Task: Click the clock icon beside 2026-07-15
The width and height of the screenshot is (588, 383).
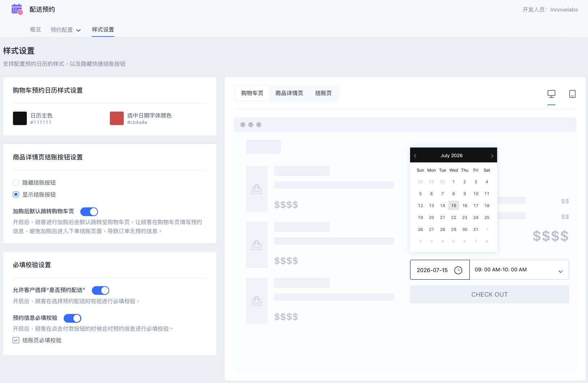Action: tap(458, 270)
